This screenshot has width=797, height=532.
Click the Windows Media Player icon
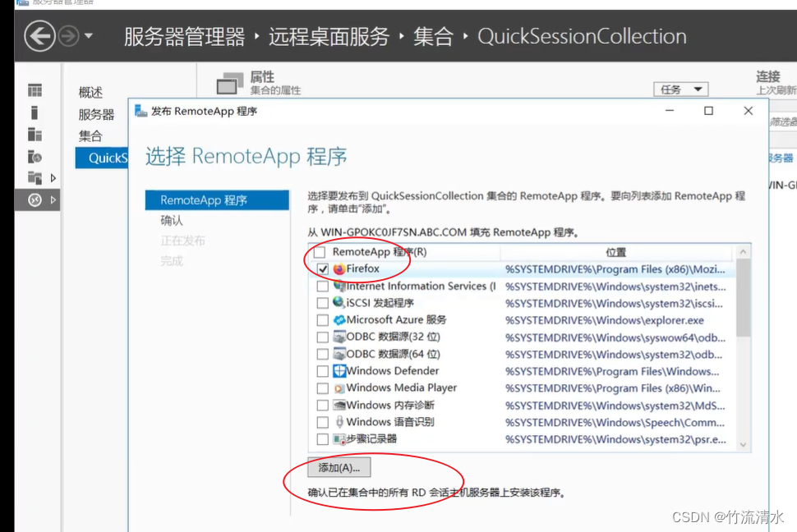(x=339, y=388)
